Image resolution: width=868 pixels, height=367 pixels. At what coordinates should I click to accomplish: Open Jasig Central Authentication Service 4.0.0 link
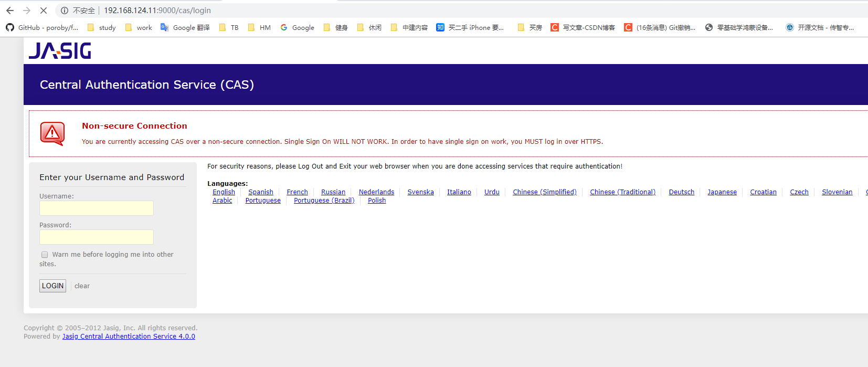129,337
